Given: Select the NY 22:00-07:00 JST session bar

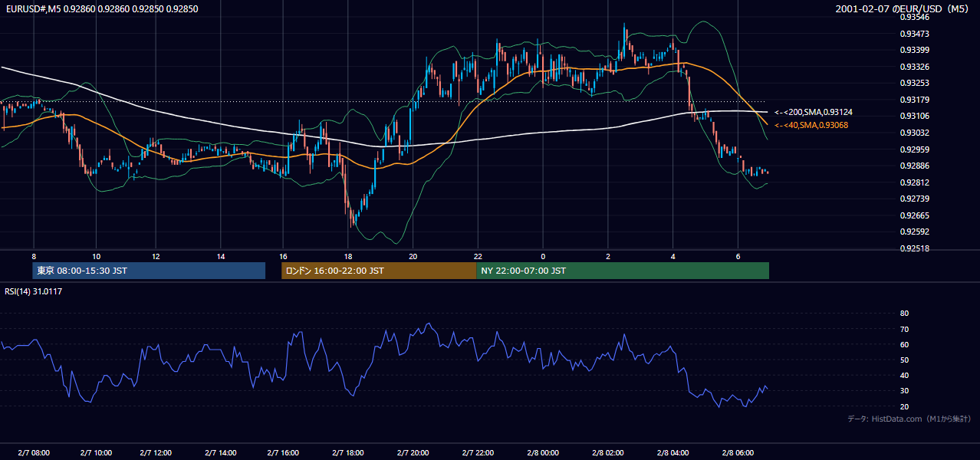Looking at the screenshot, I should click(623, 271).
